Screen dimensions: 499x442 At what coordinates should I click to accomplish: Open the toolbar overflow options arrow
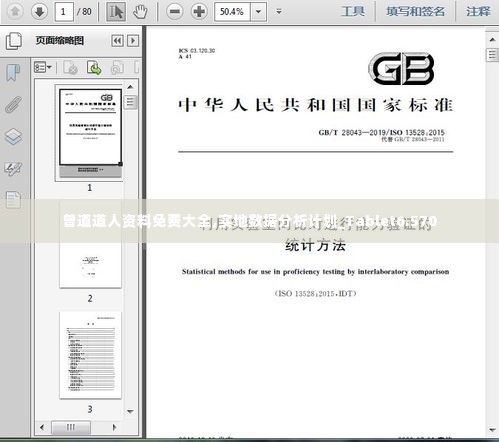279,12
